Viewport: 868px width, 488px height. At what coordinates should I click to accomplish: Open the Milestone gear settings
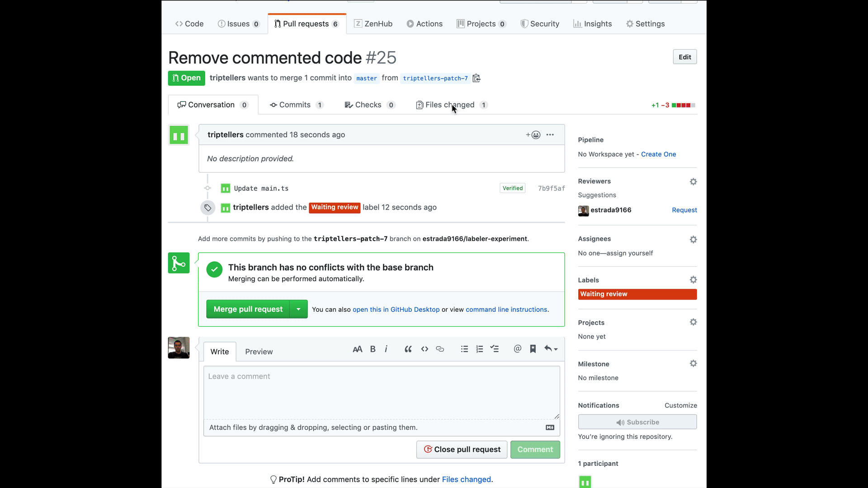[693, 364]
